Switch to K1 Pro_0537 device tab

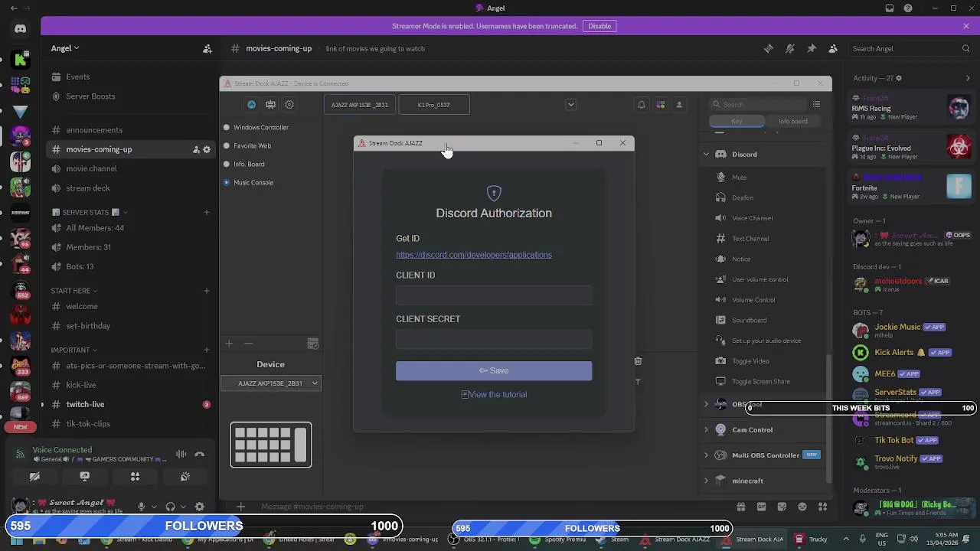pos(434,105)
